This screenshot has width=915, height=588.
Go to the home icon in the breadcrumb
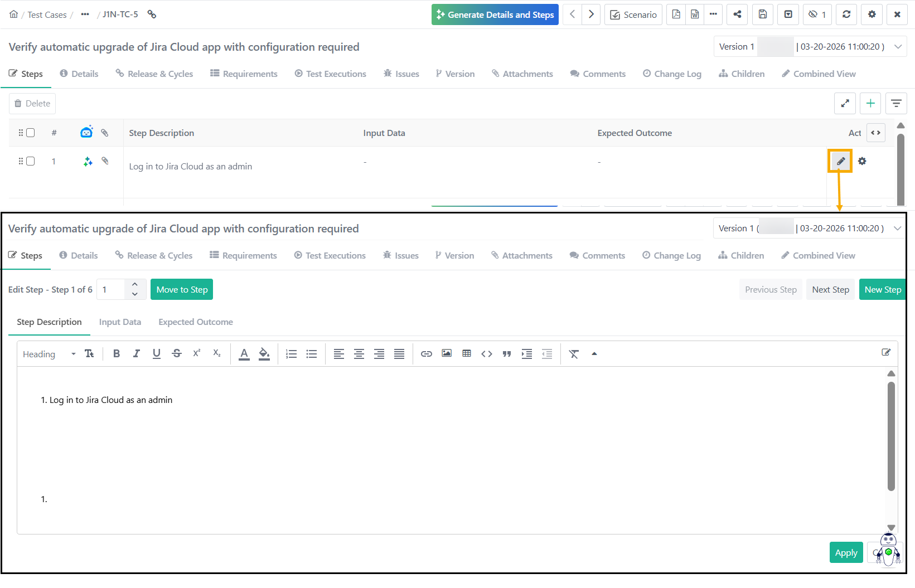pos(13,14)
